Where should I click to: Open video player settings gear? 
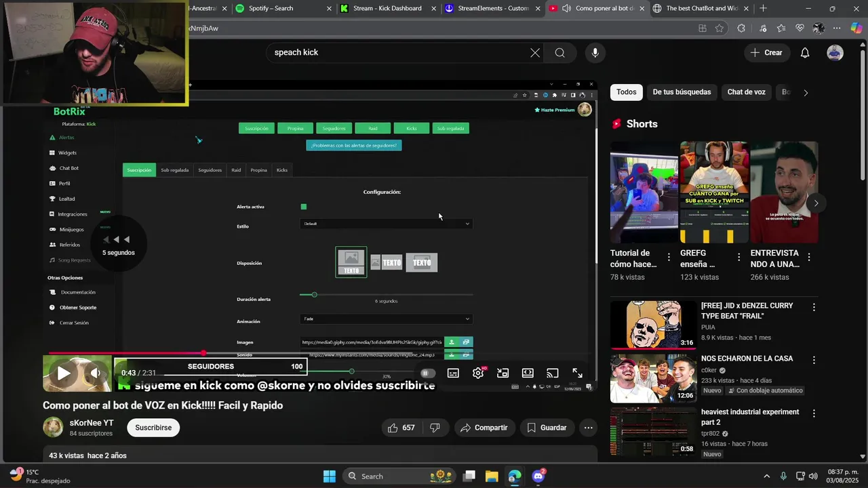478,373
